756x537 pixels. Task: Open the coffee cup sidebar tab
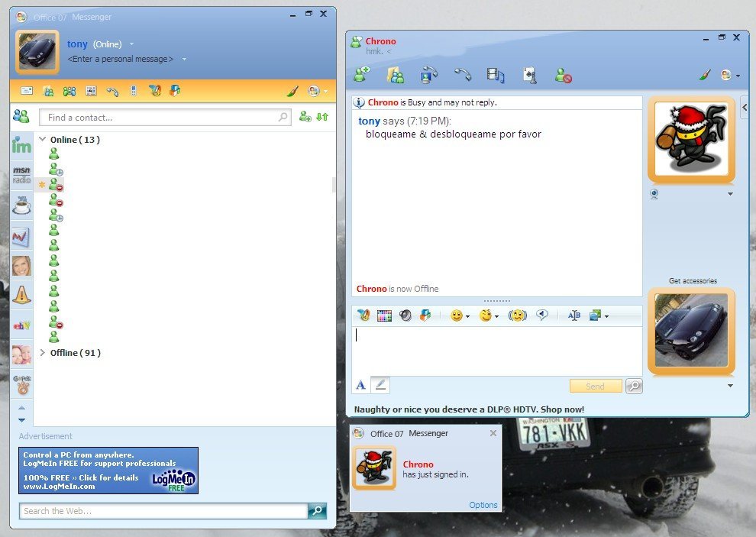21,205
